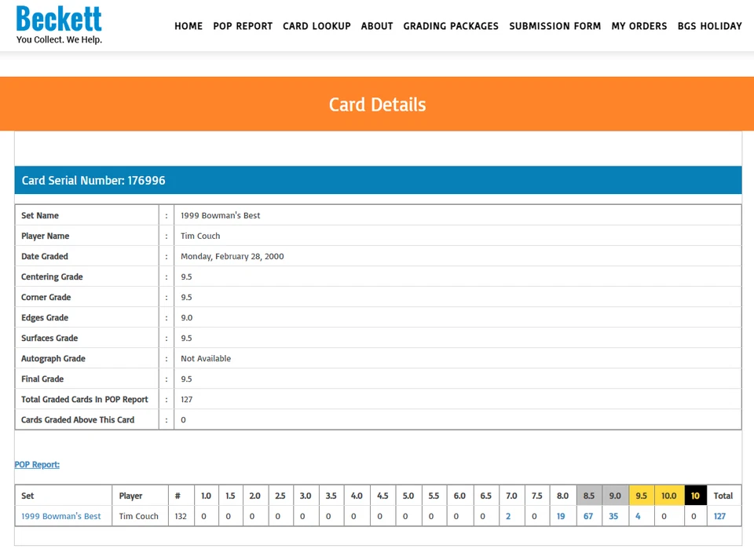Viewport: 754px width, 560px height.
Task: Click the Total Graded Cards In POP Report label
Action: coord(85,400)
